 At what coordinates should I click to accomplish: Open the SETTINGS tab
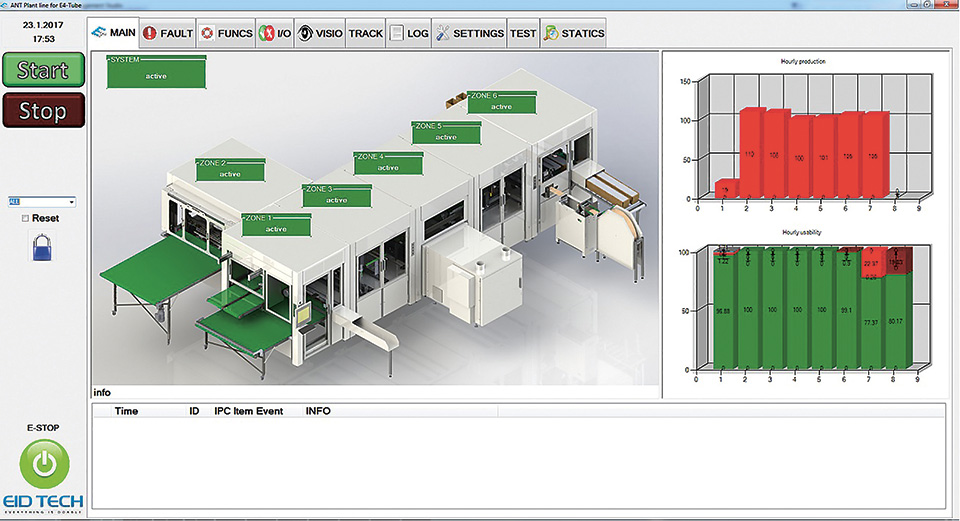click(x=470, y=33)
